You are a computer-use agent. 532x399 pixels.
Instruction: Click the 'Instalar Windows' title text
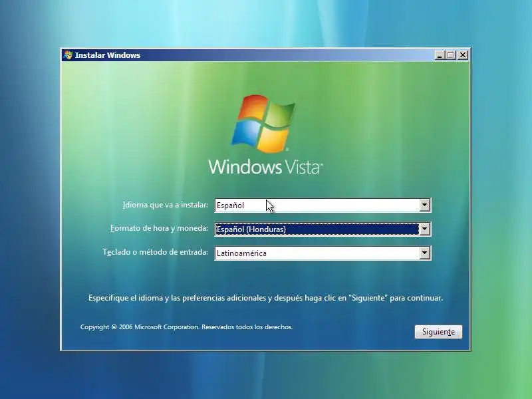[108, 55]
